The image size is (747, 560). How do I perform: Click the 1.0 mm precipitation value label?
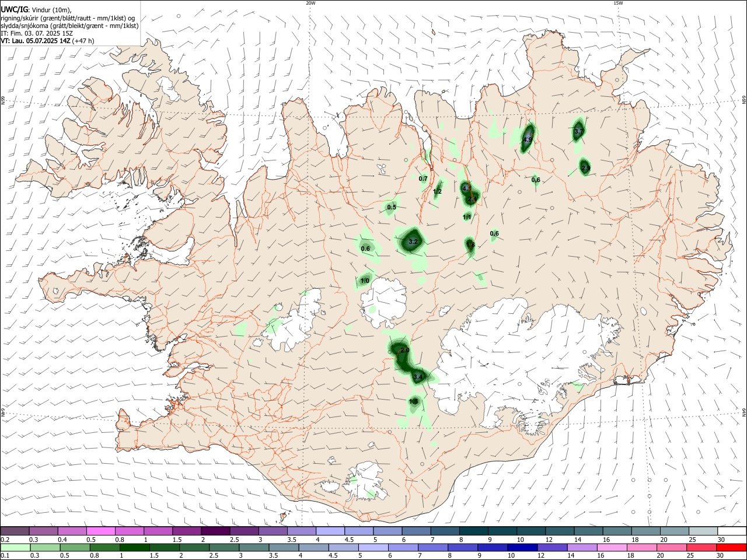365,281
